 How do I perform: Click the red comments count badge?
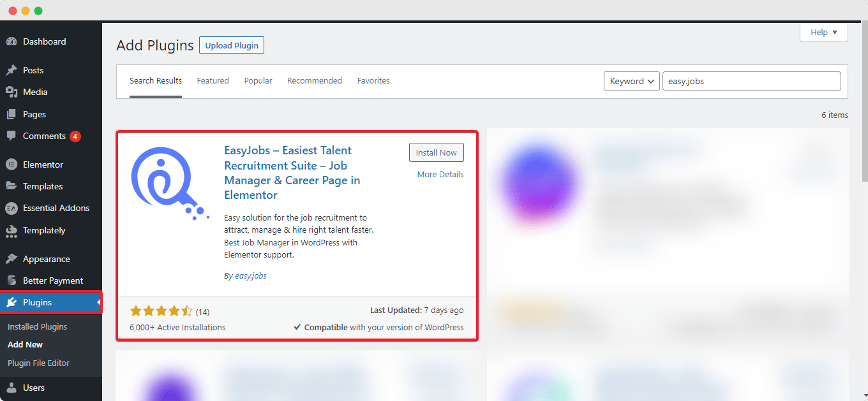coord(75,136)
